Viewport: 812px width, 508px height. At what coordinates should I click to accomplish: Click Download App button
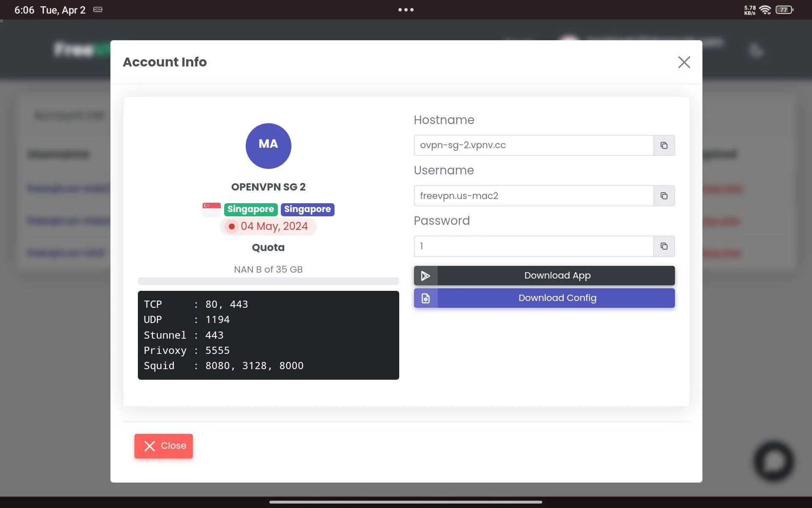(x=544, y=276)
